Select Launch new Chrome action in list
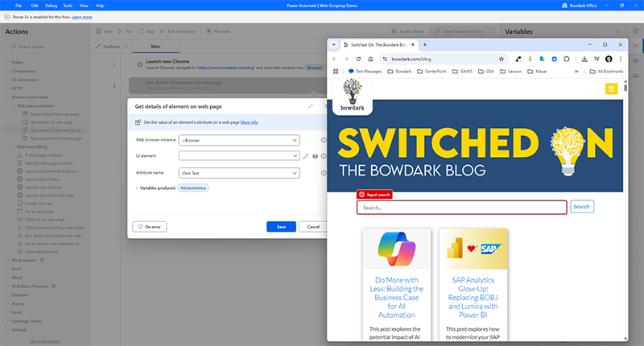Screen dimensions: 644x346 point(43,187)
